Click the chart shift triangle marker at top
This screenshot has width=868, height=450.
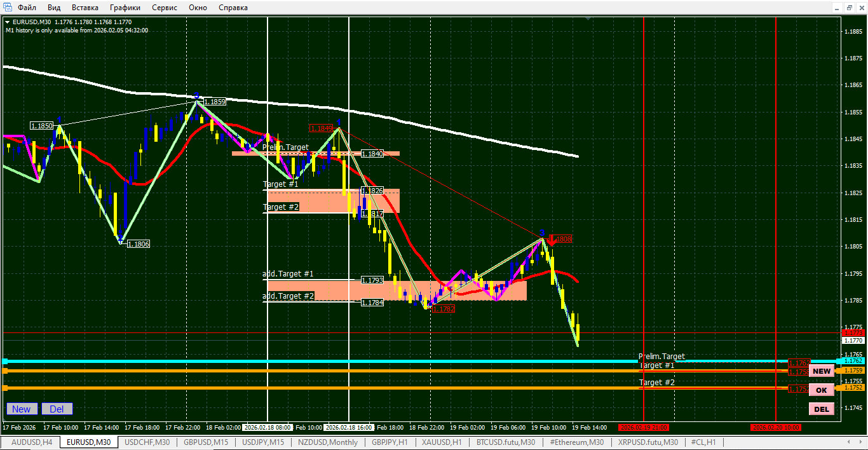tap(588, 18)
